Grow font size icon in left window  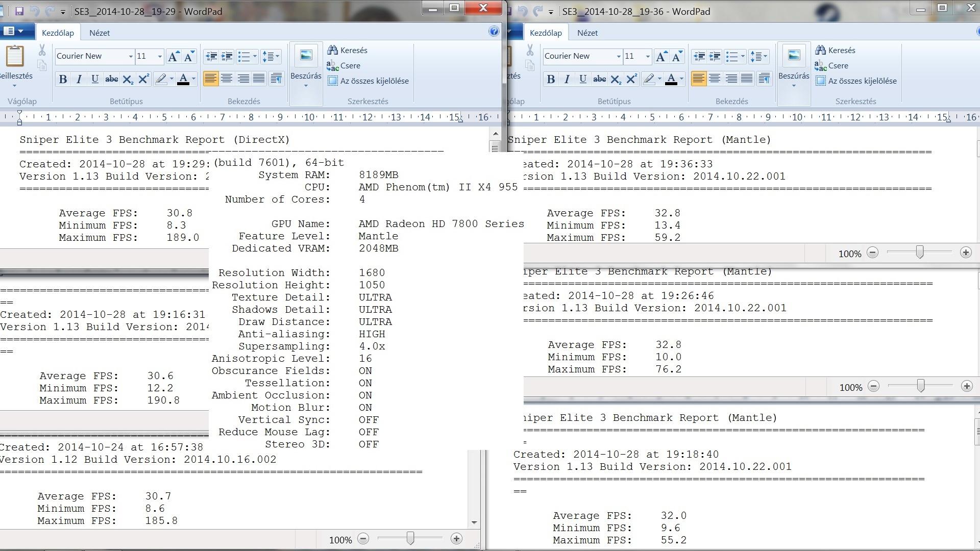coord(173,56)
